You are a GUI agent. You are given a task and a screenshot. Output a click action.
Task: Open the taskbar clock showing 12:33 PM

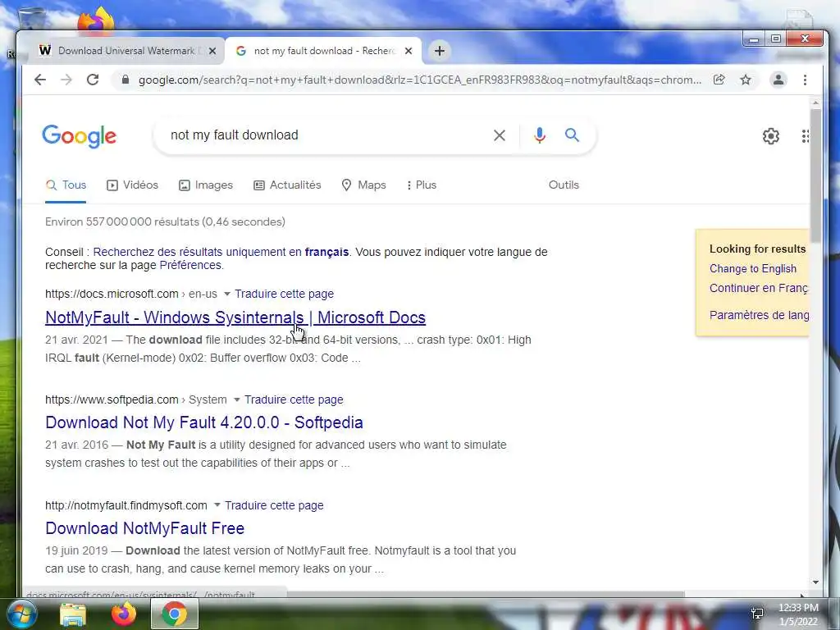click(798, 614)
